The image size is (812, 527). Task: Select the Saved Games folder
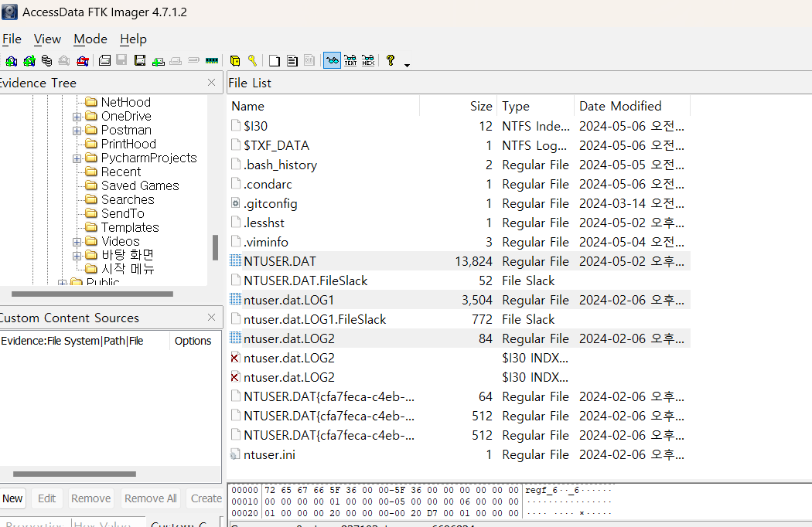click(x=140, y=186)
